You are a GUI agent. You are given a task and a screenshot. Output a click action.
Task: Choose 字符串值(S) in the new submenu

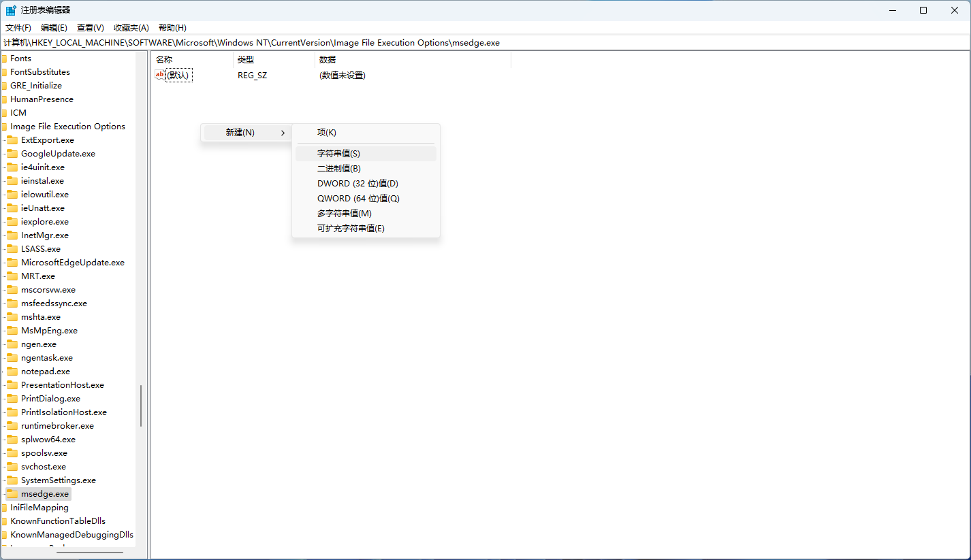(x=366, y=154)
